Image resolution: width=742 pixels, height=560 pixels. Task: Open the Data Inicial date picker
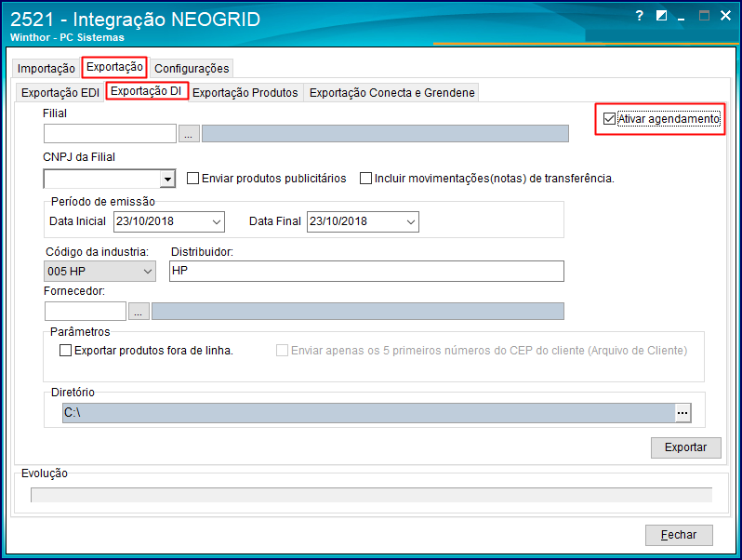pos(217,222)
